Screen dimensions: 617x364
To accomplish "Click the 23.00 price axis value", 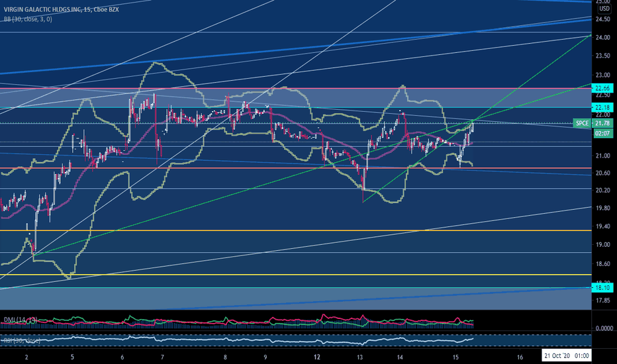I will pos(603,75).
